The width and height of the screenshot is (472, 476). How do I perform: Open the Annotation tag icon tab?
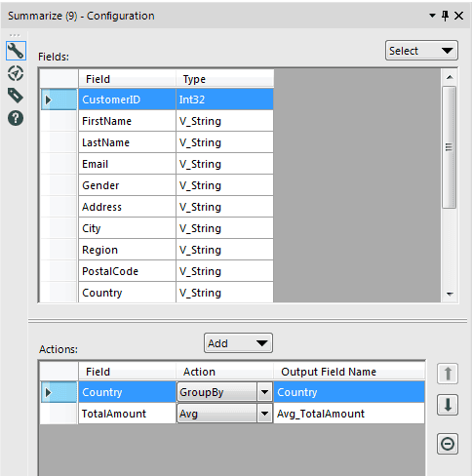point(16,96)
